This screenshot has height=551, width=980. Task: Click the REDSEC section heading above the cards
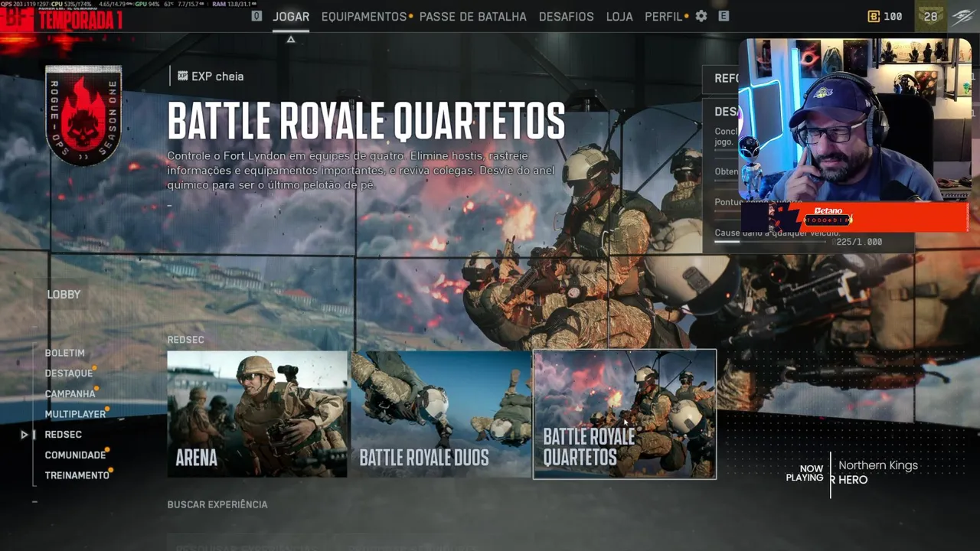(x=186, y=339)
